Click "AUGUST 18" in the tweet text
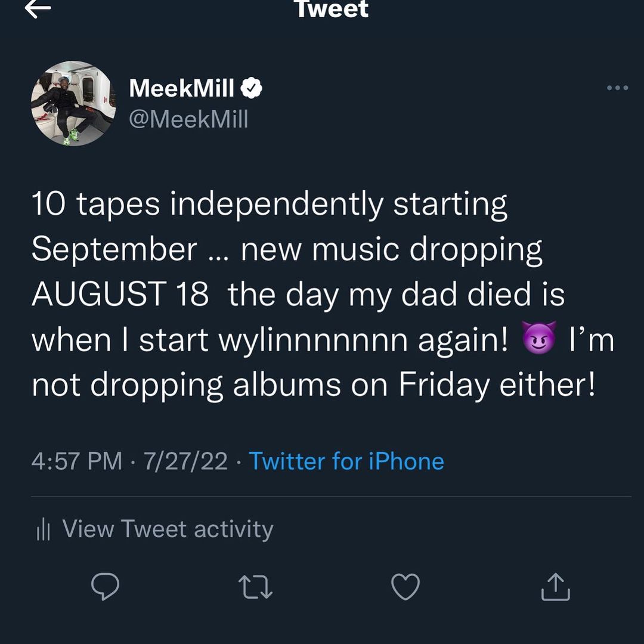The height and width of the screenshot is (644, 644). (x=120, y=295)
